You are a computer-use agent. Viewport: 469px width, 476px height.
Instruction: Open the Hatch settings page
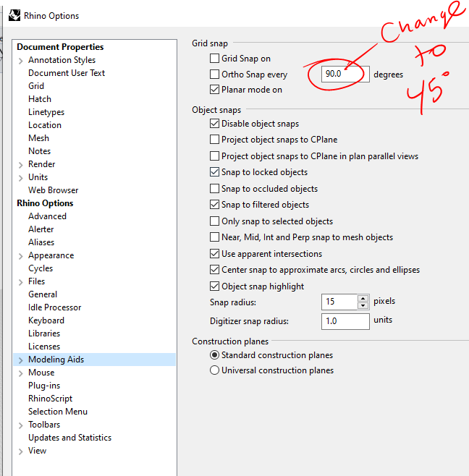40,99
